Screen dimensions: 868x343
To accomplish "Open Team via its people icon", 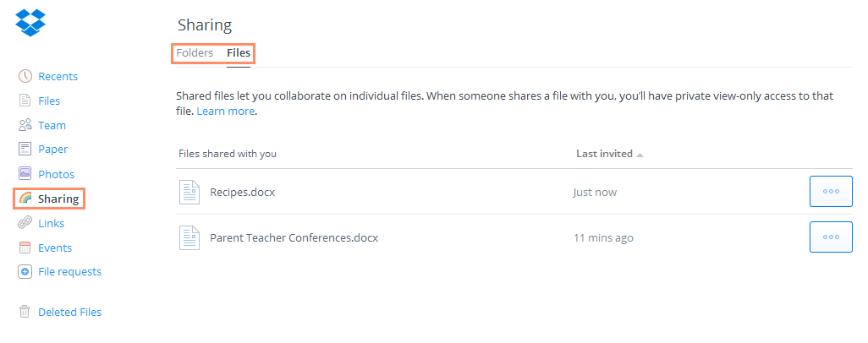I will coord(25,125).
